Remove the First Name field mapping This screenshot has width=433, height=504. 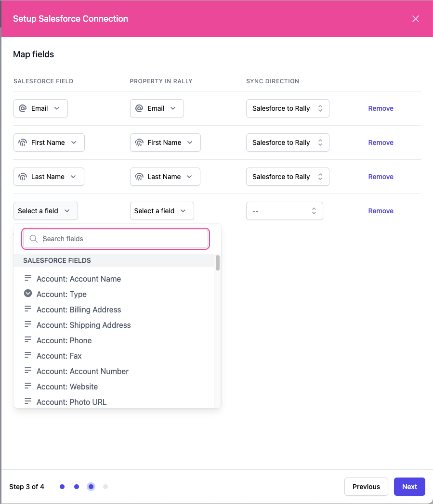pyautogui.click(x=381, y=142)
